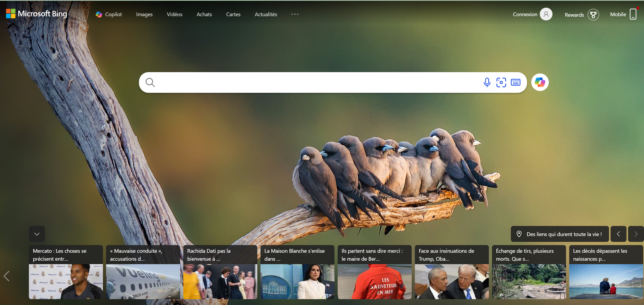Screen dimensions: 644x305
Task: Open the on-screen keyboard icon
Action: (516, 82)
